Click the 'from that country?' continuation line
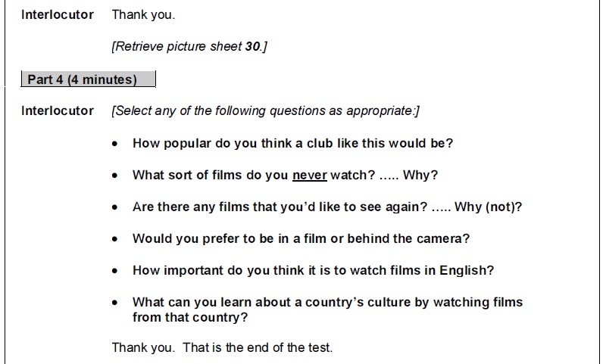 [190, 317]
